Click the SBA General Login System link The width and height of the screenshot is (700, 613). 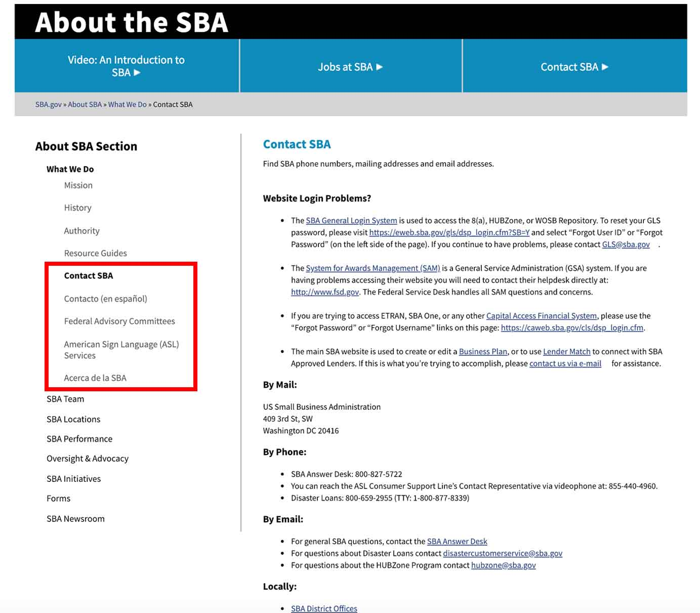351,221
